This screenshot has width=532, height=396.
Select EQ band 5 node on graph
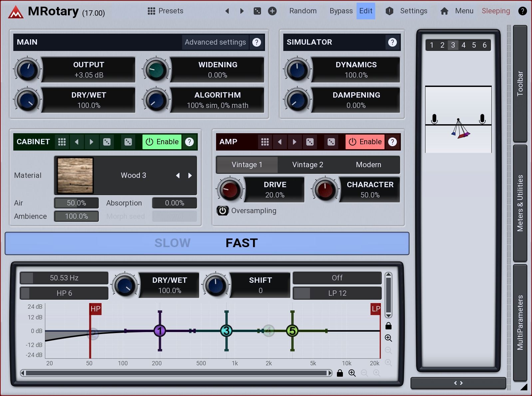[292, 331]
